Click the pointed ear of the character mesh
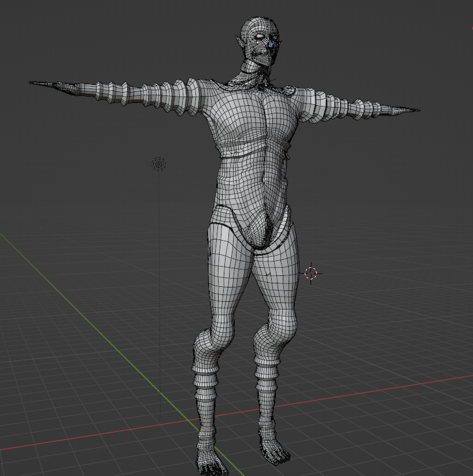This screenshot has width=473, height=476. coord(239,42)
